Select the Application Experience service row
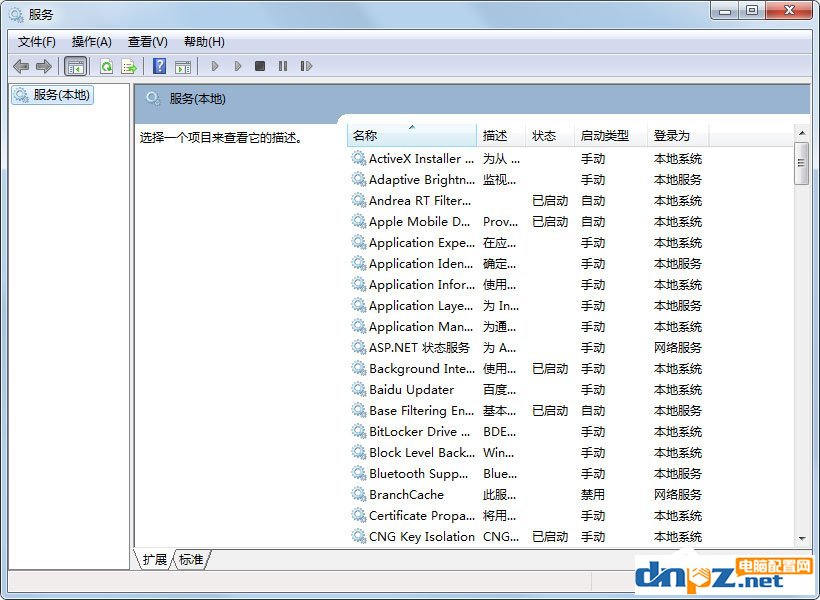The image size is (820, 600). pos(526,242)
